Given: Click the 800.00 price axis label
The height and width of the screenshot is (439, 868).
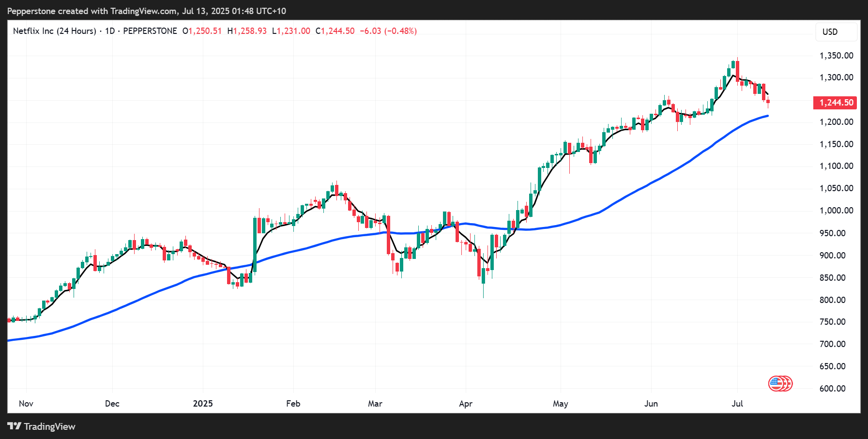Looking at the screenshot, I should click(x=833, y=300).
